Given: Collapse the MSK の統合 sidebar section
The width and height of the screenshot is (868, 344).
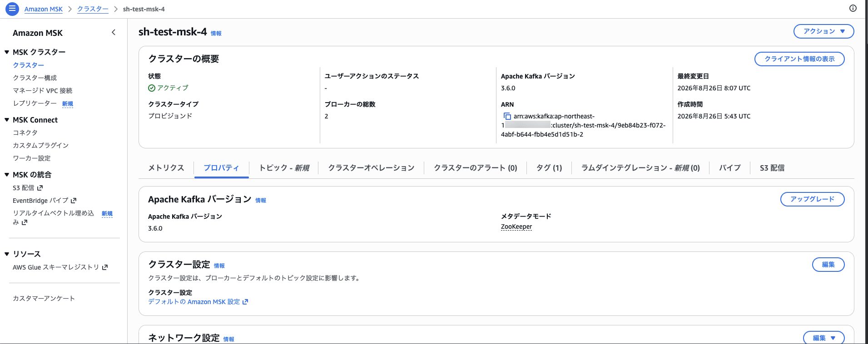Looking at the screenshot, I should coord(7,175).
